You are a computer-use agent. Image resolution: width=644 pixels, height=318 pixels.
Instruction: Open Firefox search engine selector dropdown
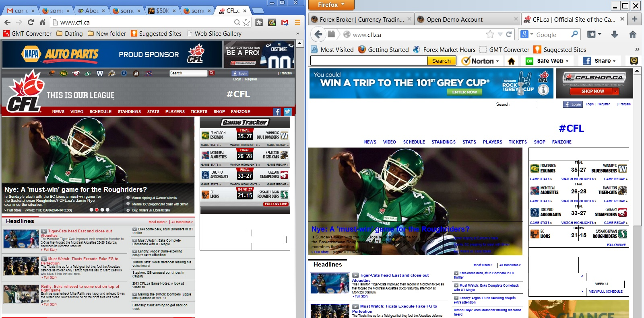pyautogui.click(x=531, y=35)
